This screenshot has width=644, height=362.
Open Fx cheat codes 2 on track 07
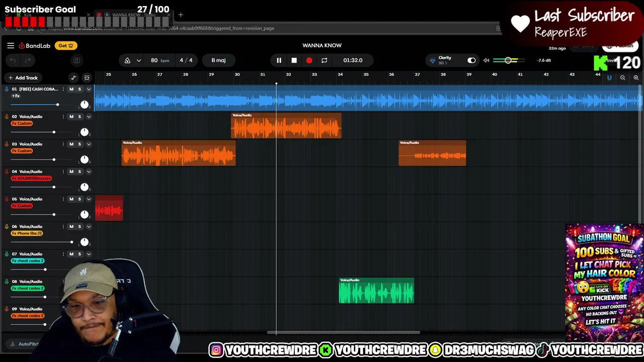coord(28,261)
